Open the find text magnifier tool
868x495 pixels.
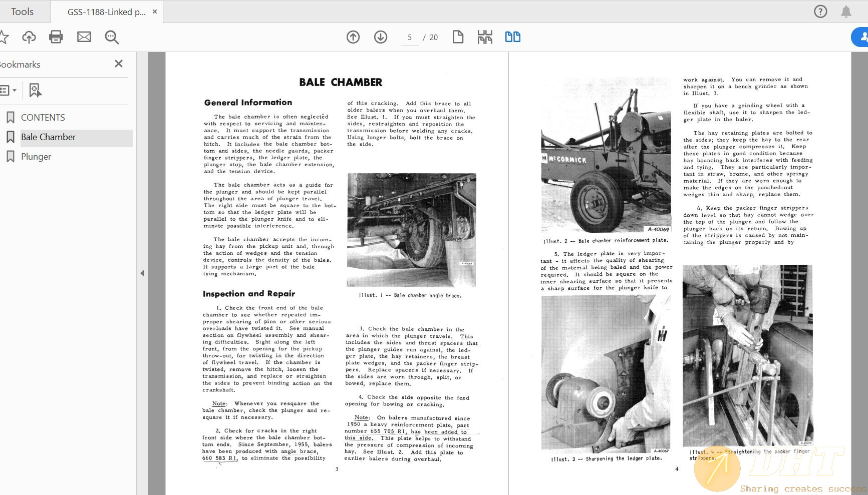(112, 37)
